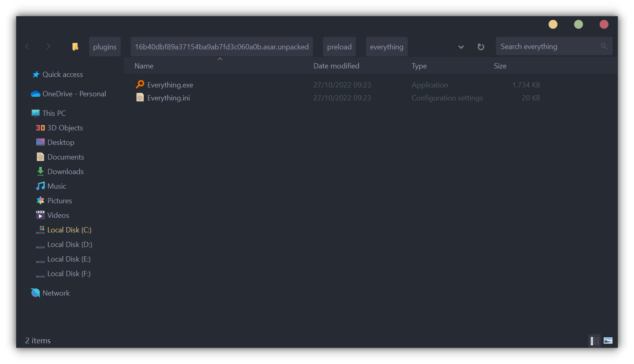This screenshot has width=634, height=364.
Task: Open the Documents folder
Action: 66,157
